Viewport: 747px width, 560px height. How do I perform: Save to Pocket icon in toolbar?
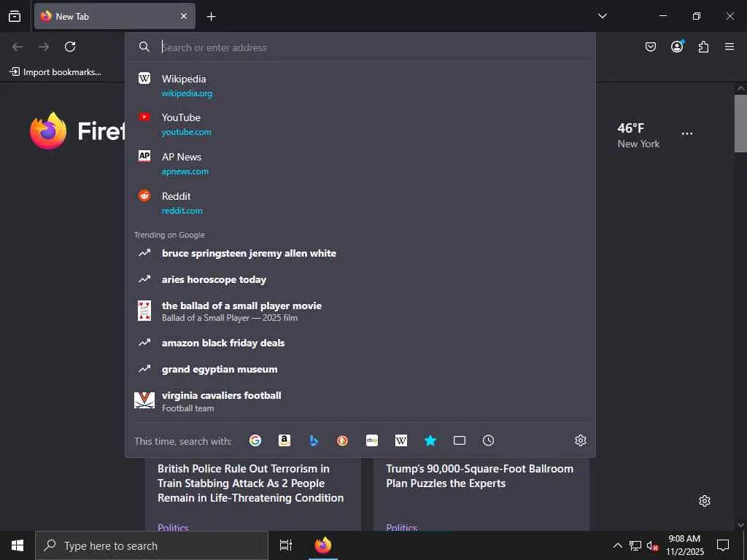[650, 47]
